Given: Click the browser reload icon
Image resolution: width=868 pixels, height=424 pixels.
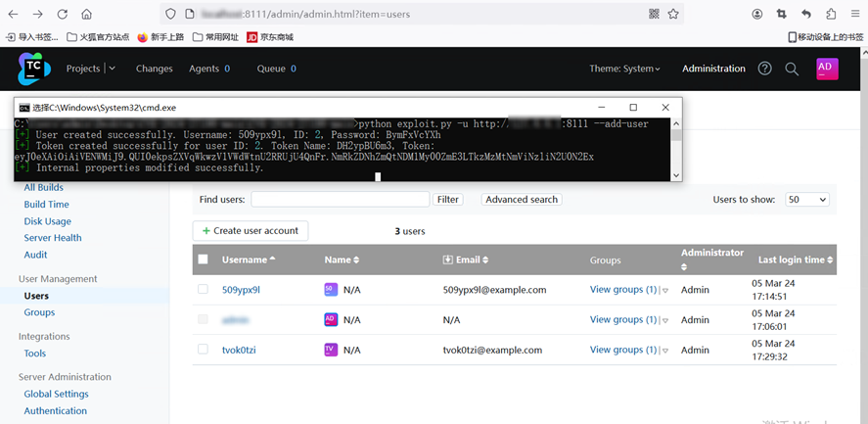Looking at the screenshot, I should [63, 15].
